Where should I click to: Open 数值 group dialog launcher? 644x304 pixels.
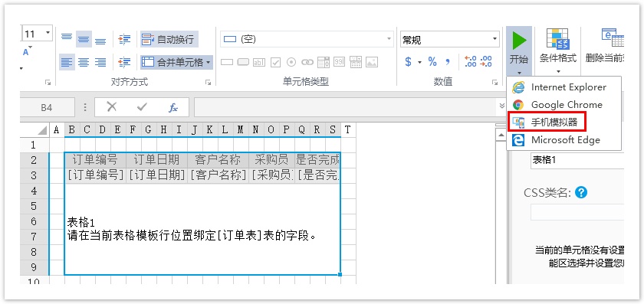pos(495,83)
